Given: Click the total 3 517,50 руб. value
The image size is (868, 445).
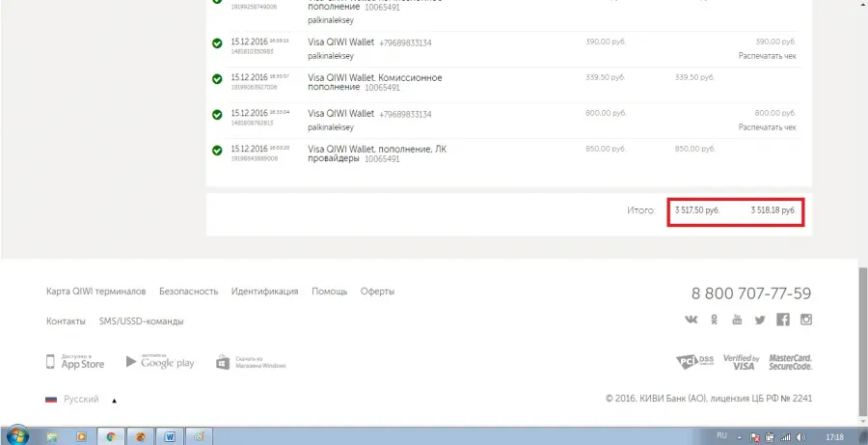Looking at the screenshot, I should pos(697,210).
